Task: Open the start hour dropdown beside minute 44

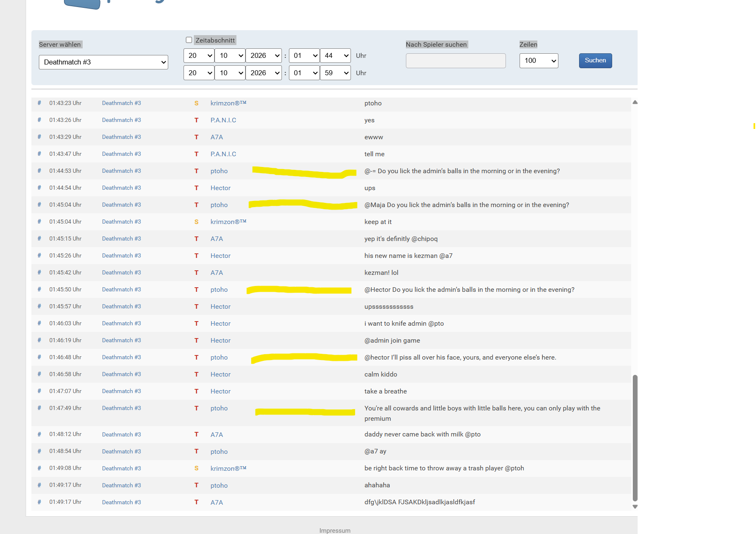Action: coord(304,56)
